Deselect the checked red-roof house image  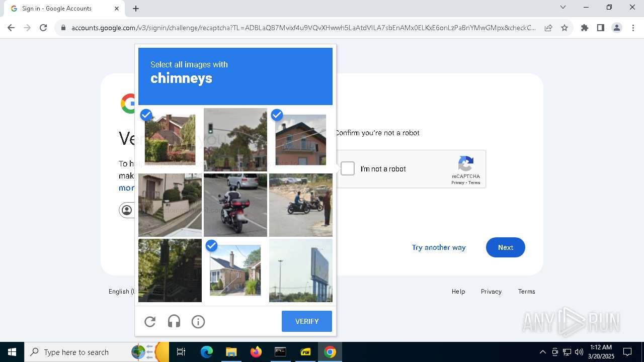pyautogui.click(x=170, y=140)
